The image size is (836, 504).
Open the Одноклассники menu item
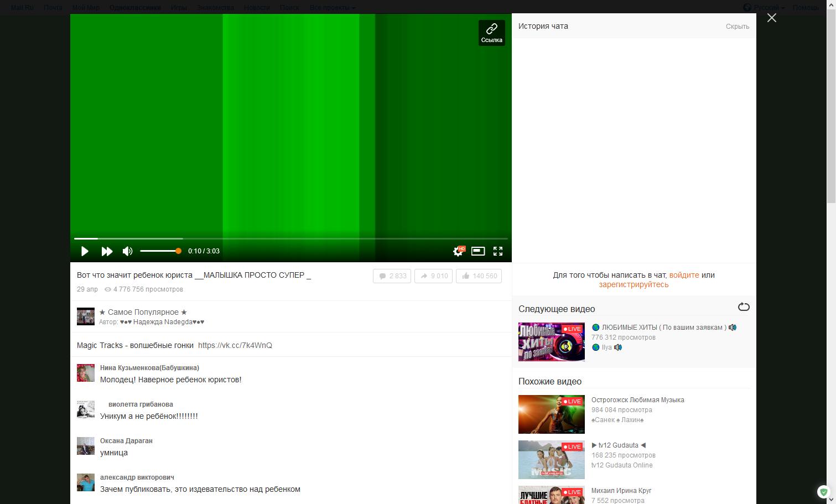pyautogui.click(x=135, y=7)
